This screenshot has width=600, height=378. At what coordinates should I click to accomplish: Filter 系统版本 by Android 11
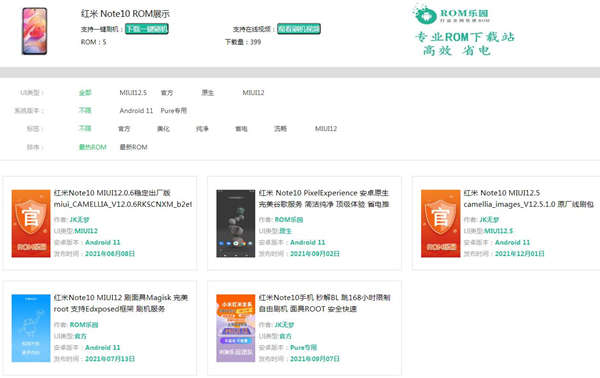click(136, 111)
